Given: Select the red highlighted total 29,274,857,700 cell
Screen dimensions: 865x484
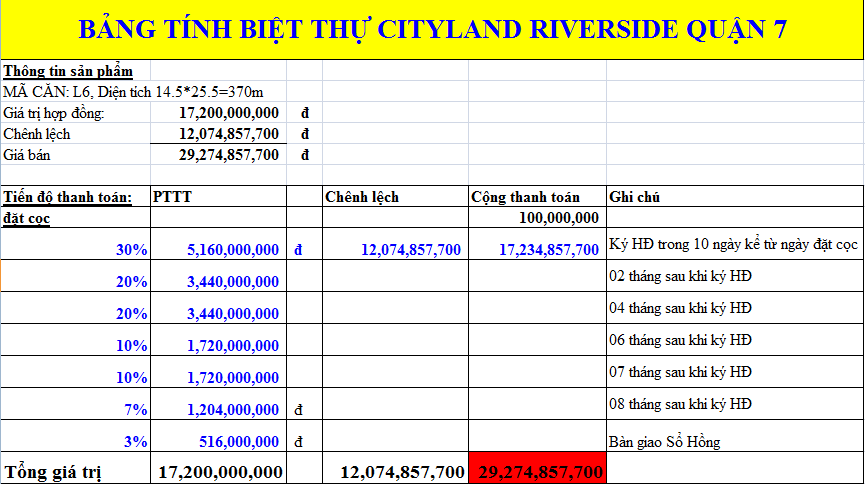Looking at the screenshot, I should tap(537, 468).
